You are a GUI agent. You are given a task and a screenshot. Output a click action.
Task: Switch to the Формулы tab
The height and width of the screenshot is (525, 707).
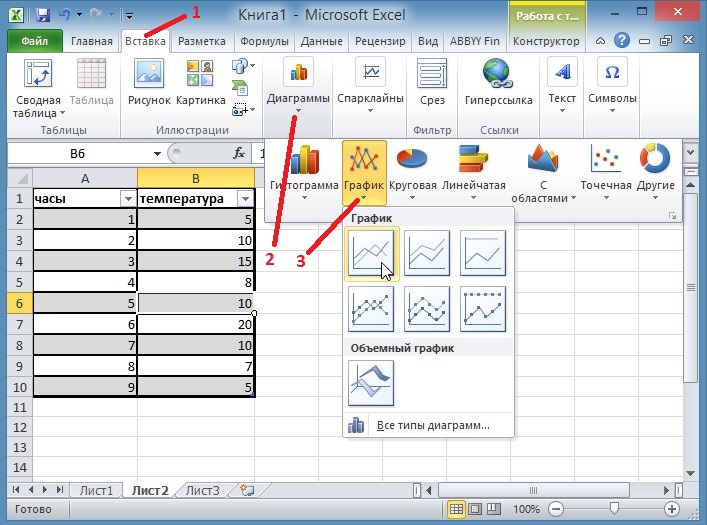click(264, 41)
